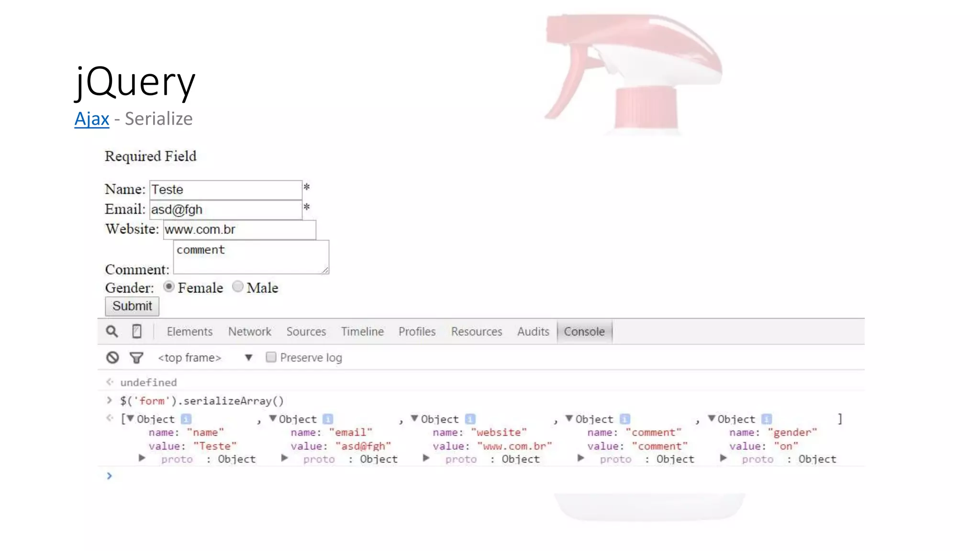The image size is (980, 551).
Task: Collapse the Object with name "name"
Action: pos(130,419)
